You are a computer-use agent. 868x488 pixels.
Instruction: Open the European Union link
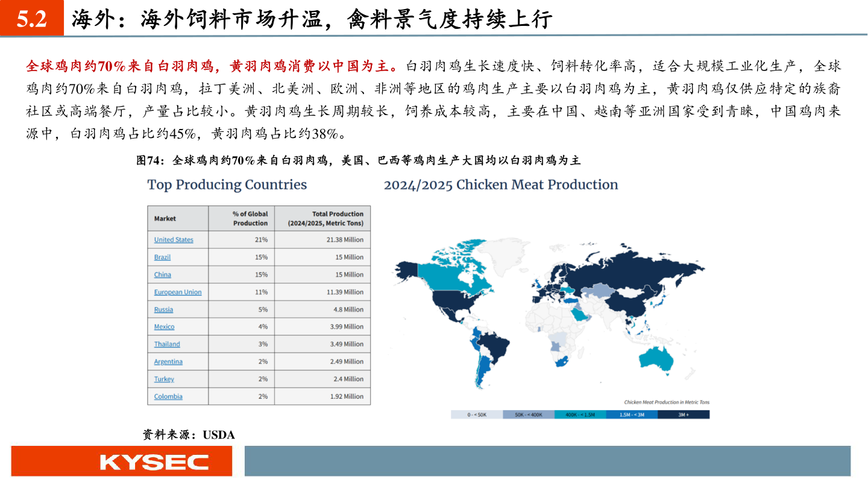178,292
